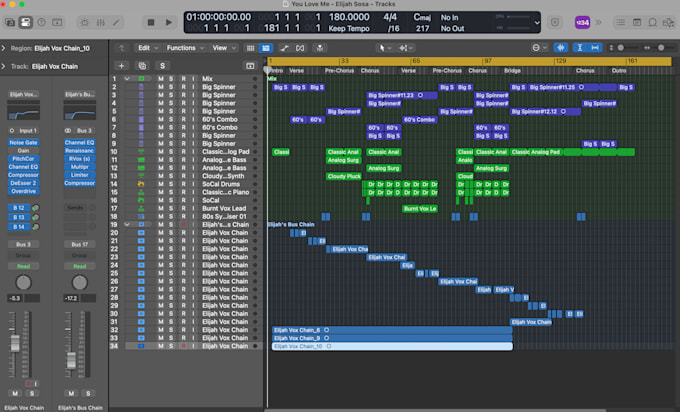Collapse Elijah's Bus Chain track stack arrow
Screen dimensions: 680x412
click(127, 225)
